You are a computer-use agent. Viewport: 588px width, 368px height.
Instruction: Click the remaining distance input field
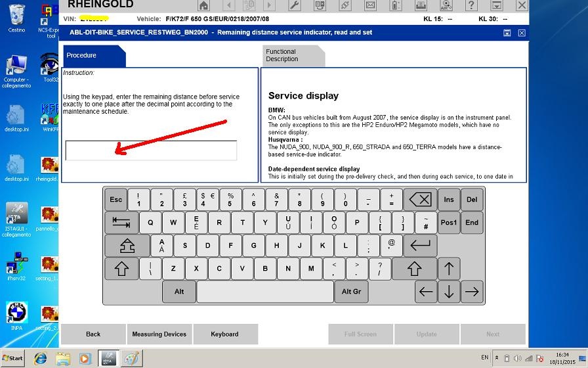tap(151, 150)
